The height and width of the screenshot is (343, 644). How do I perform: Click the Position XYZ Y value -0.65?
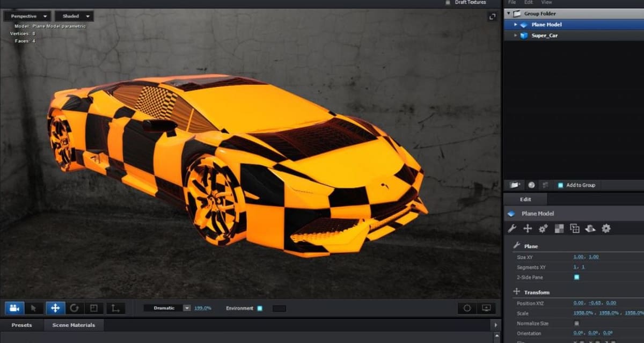(594, 303)
